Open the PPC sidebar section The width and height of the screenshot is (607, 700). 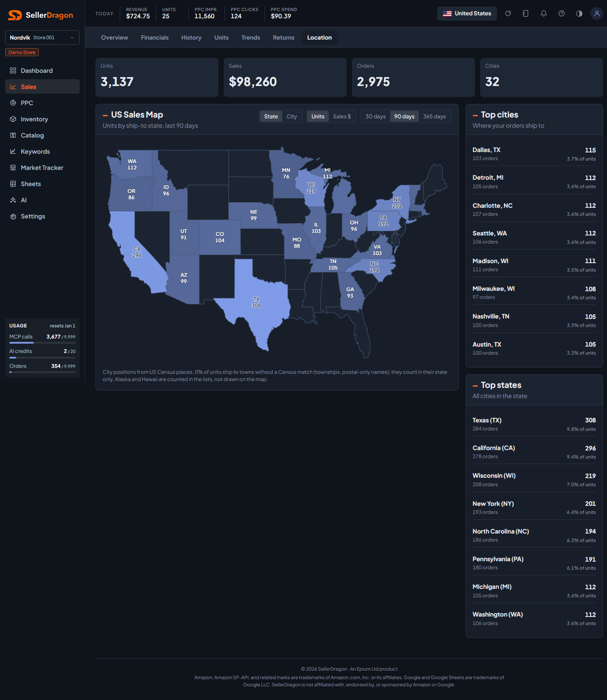(x=42, y=103)
